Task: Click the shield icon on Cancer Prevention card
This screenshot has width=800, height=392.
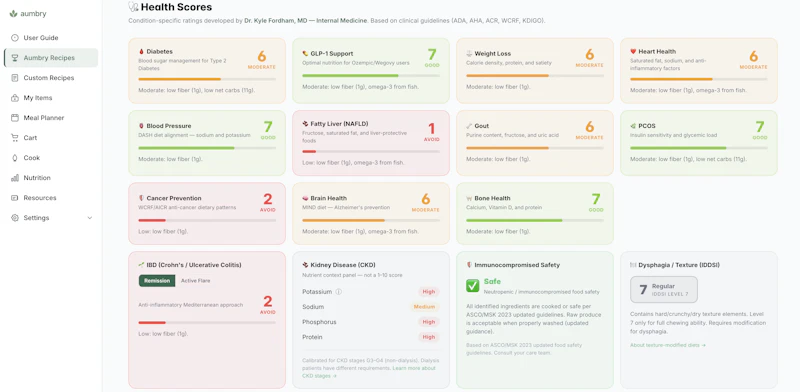Action: click(141, 198)
